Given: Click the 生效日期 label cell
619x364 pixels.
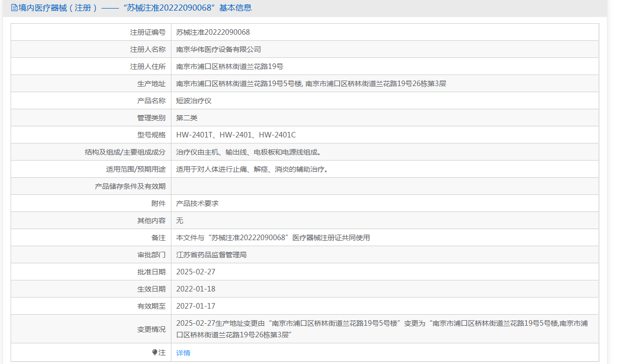Looking at the screenshot, I should 91,289.
